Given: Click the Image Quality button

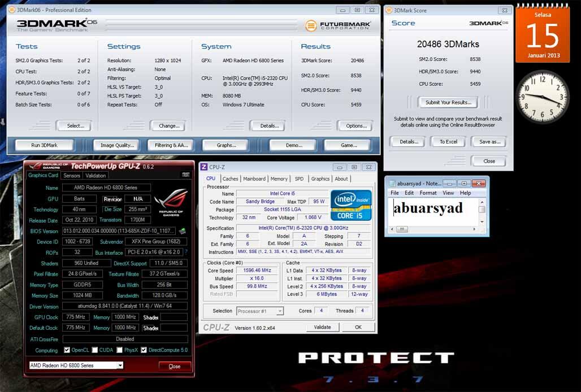Looking at the screenshot, I should pyautogui.click(x=117, y=145).
